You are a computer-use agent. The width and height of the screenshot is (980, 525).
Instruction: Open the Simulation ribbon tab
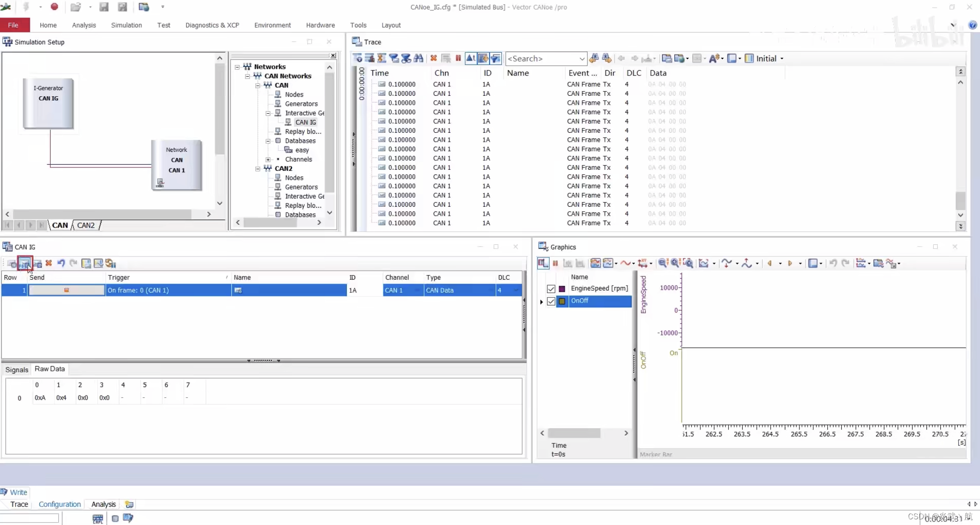(126, 25)
